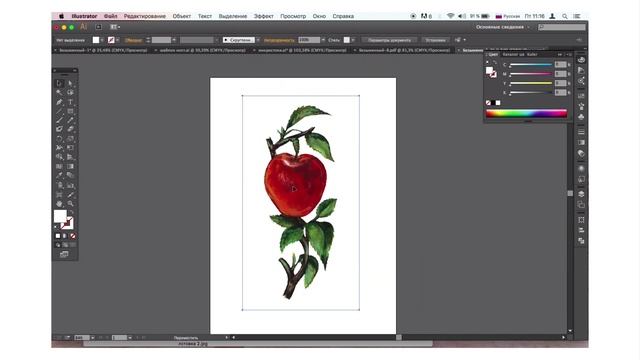Choose the Lasso tool
Screen dimensions: 640x360
click(x=70, y=93)
